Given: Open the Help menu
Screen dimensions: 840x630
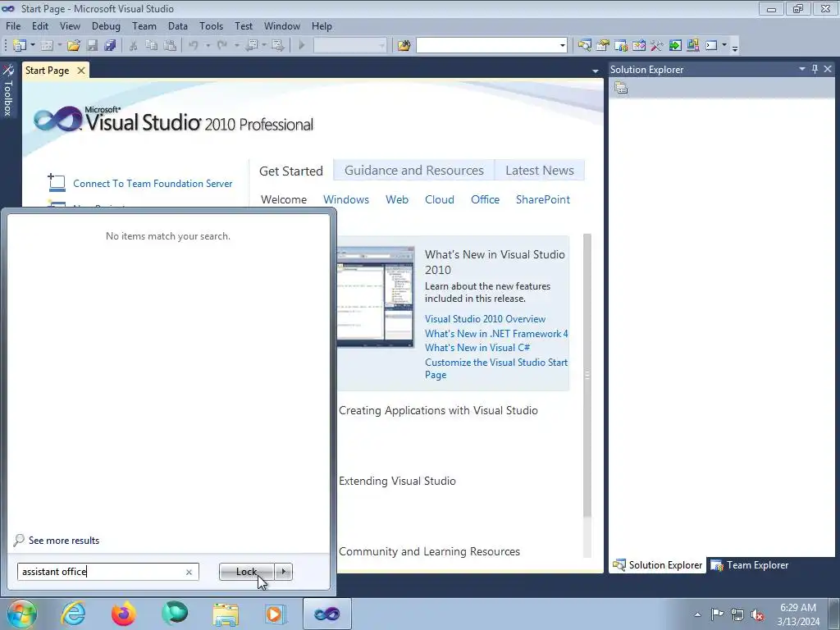Looking at the screenshot, I should pos(322,25).
